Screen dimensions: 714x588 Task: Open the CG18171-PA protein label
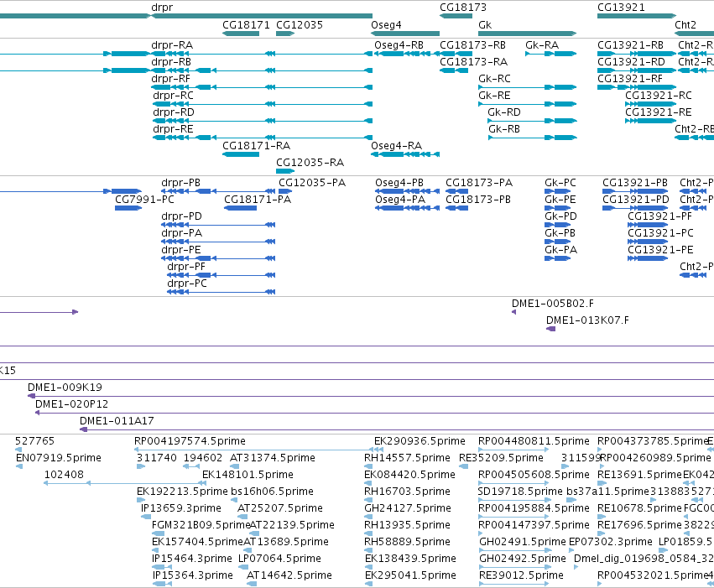258,200
